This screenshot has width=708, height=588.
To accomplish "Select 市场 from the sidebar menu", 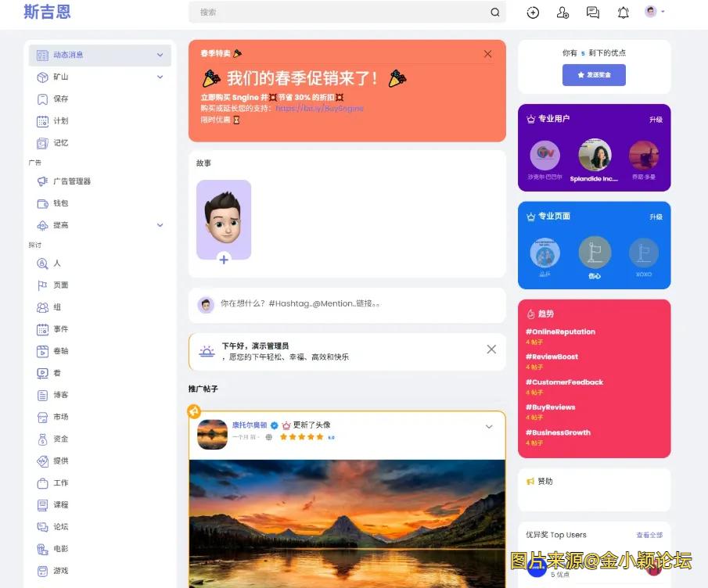I will pos(60,417).
